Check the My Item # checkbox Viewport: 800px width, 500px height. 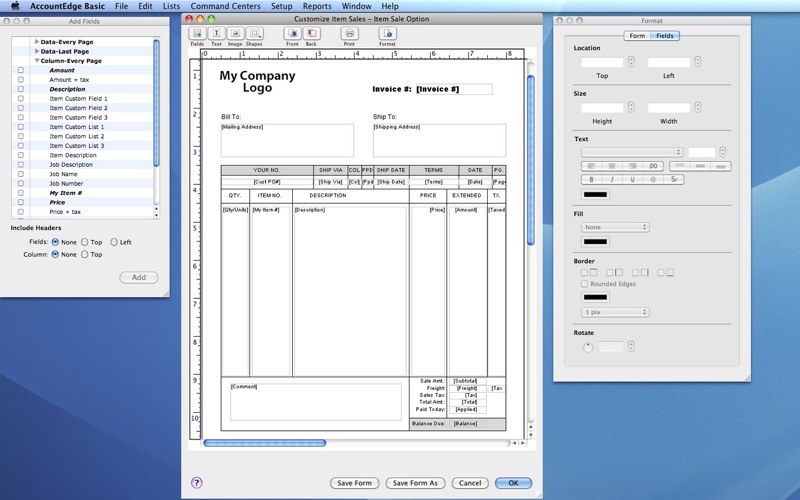21,193
